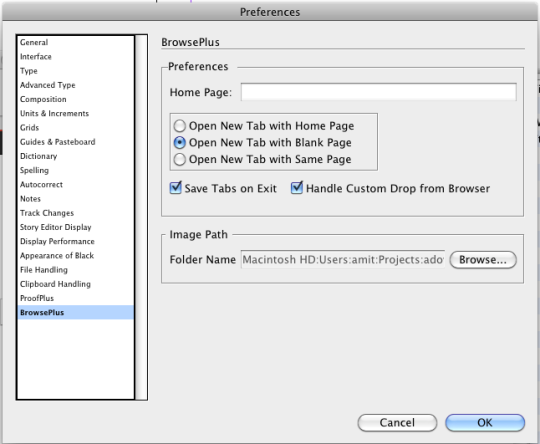Open Dictionary preferences
Image resolution: width=540 pixels, height=444 pixels.
coord(75,156)
